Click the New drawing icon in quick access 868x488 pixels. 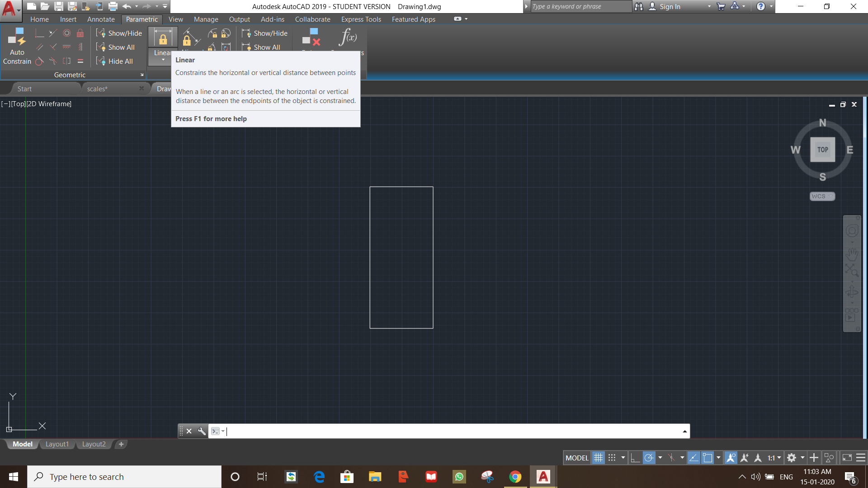(x=31, y=6)
